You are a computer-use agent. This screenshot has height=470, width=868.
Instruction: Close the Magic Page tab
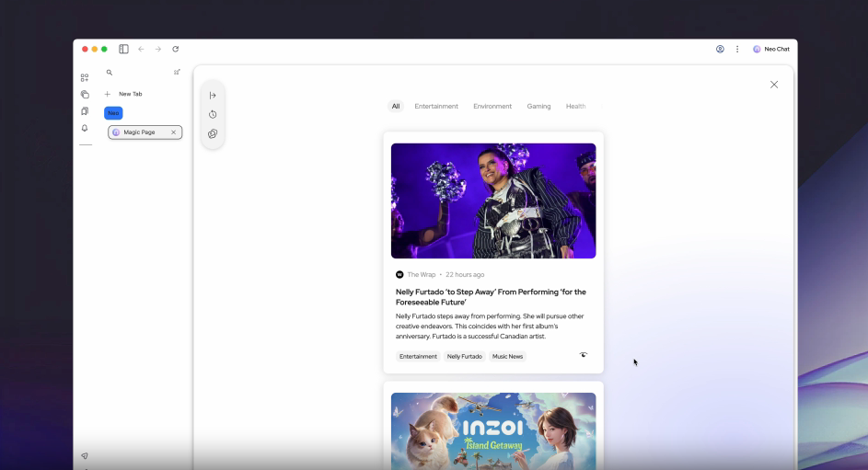pyautogui.click(x=173, y=132)
